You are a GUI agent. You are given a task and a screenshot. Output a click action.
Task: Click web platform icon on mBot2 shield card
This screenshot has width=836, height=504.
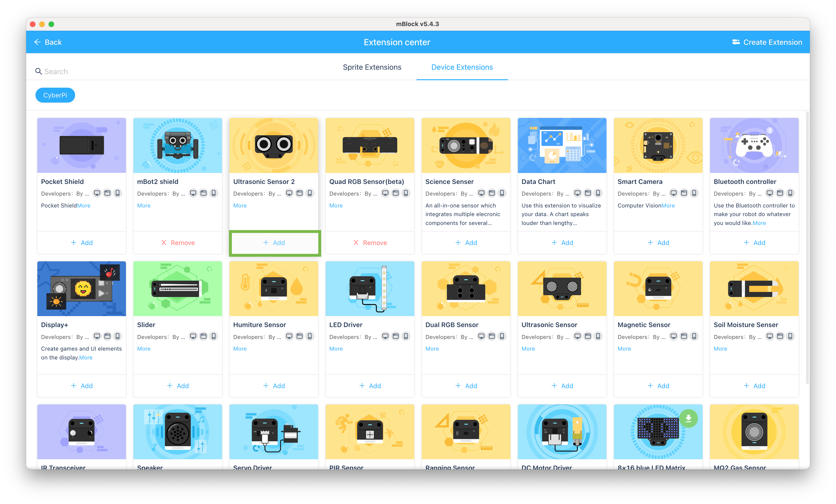point(203,193)
